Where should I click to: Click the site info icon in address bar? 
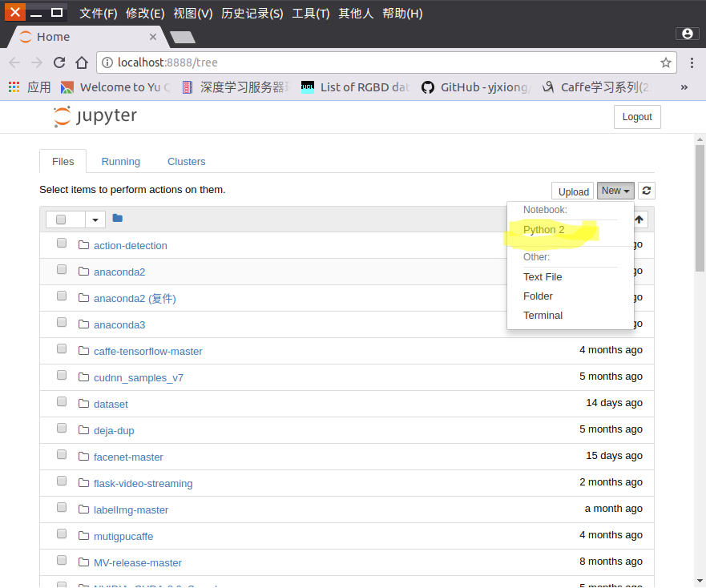point(107,62)
